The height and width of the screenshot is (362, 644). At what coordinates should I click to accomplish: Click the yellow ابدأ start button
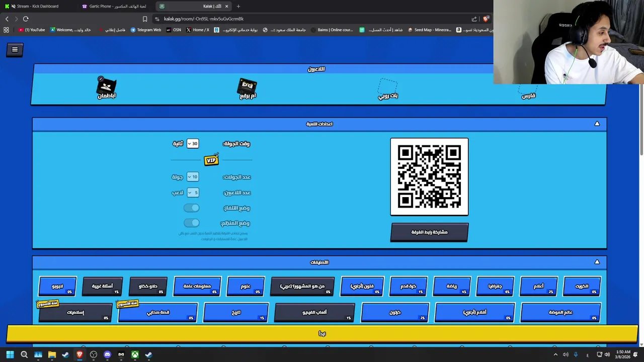[322, 333]
